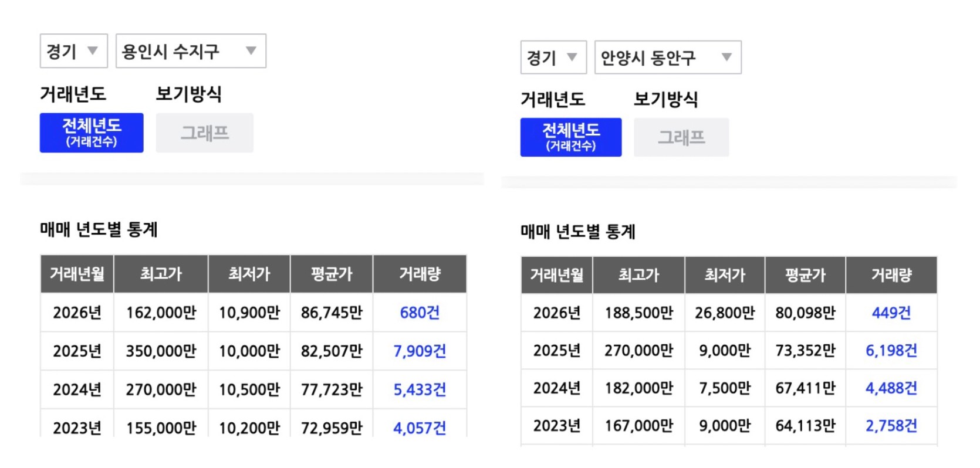Expand the 경기 dropdown beside 용인시 수지구
Image resolution: width=980 pixels, height=468 pixels.
73,51
